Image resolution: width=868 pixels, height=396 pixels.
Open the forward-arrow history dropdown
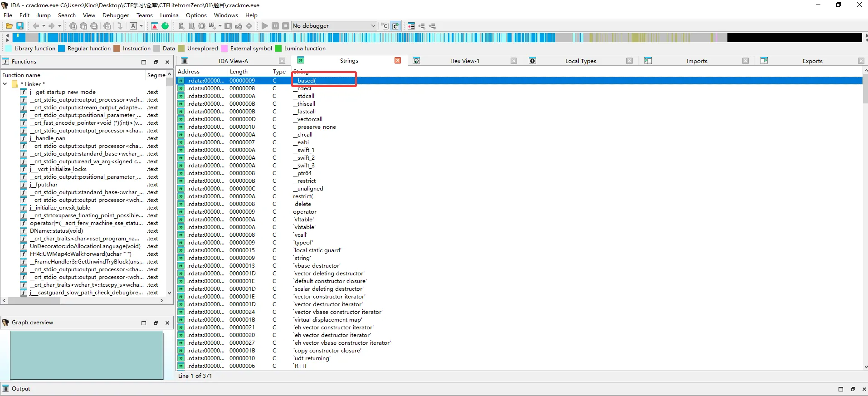coord(59,26)
